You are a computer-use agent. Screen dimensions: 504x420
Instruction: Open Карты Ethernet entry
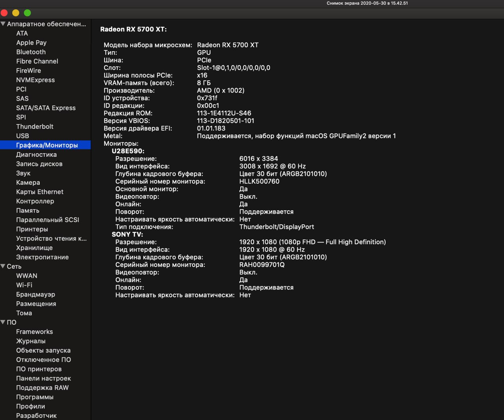40,192
